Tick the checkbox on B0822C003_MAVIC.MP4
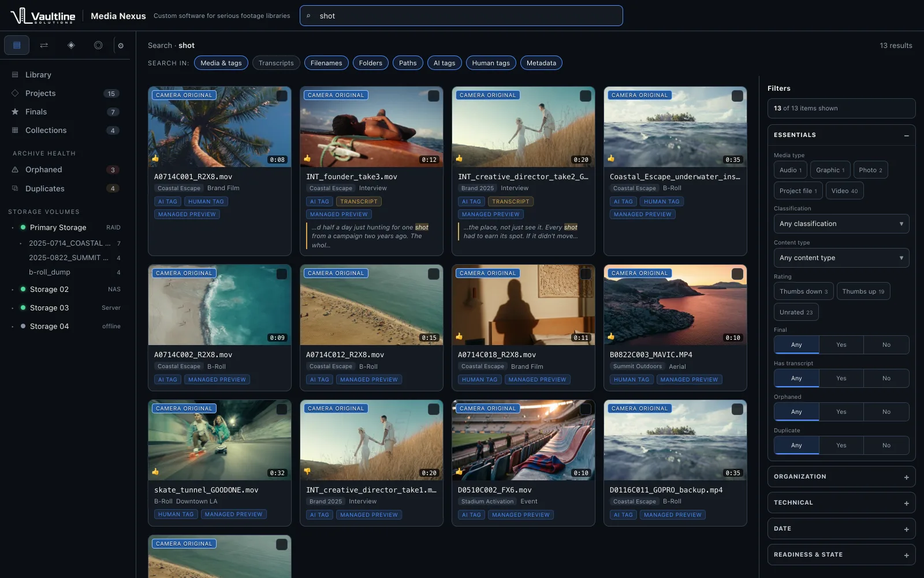 (x=737, y=274)
